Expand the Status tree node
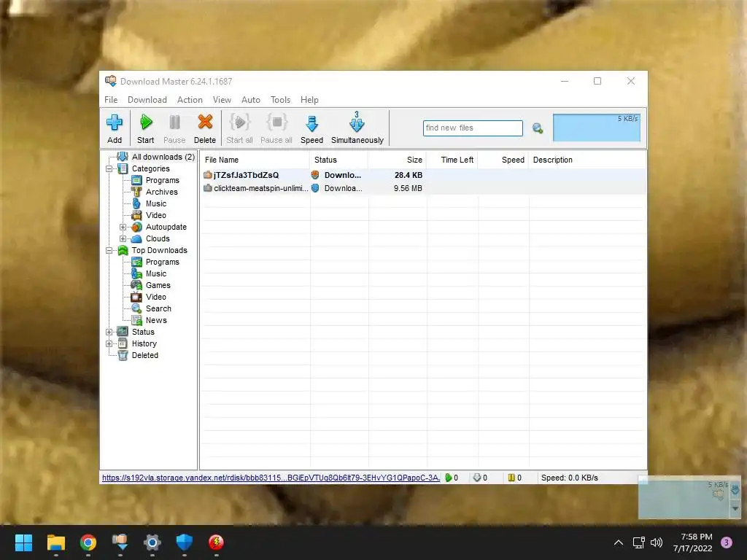The image size is (747, 560). point(109,332)
